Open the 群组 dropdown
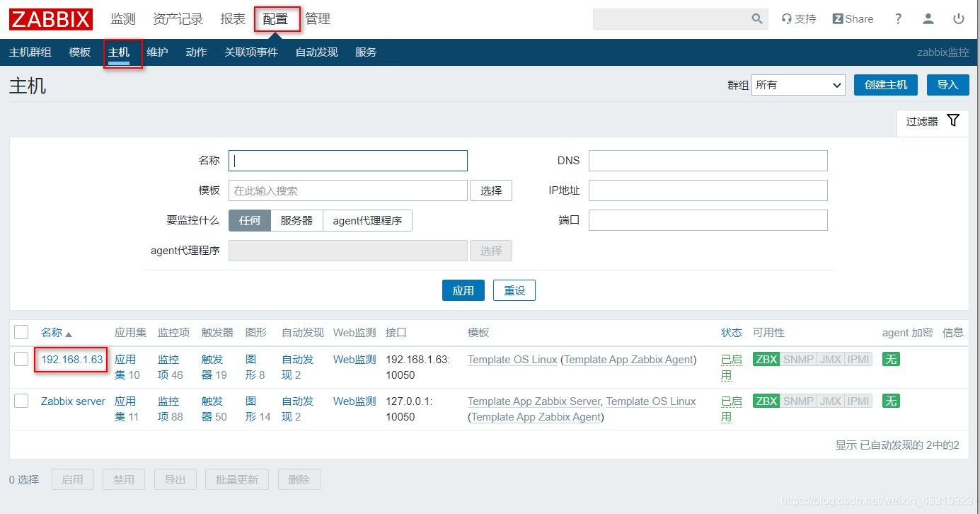 (x=798, y=85)
